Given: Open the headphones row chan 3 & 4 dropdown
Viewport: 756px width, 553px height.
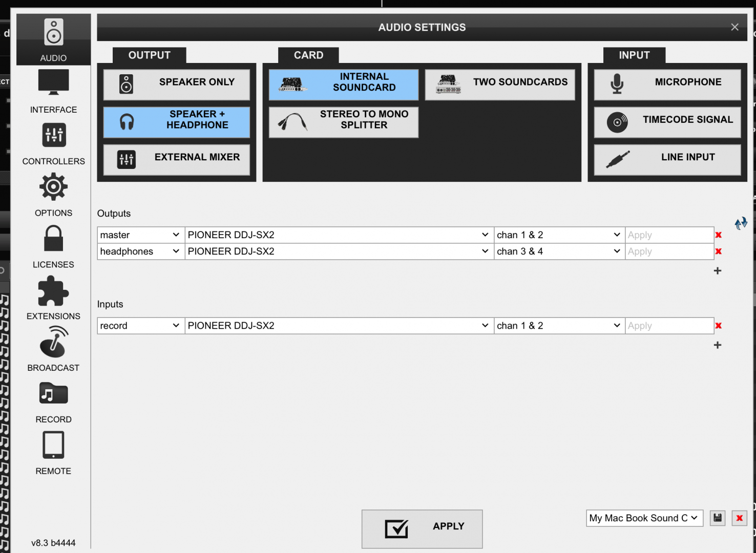Looking at the screenshot, I should point(559,251).
